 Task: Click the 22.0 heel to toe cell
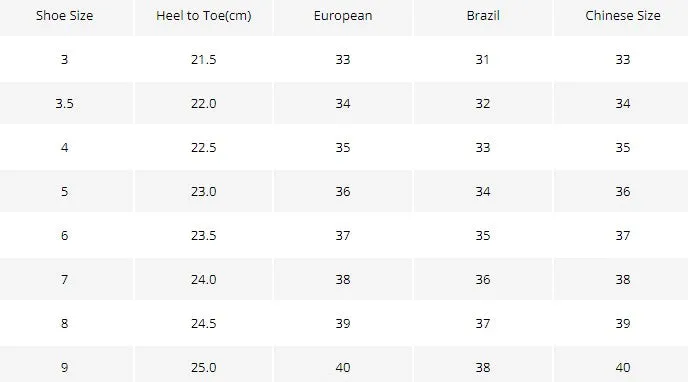pyautogui.click(x=204, y=104)
